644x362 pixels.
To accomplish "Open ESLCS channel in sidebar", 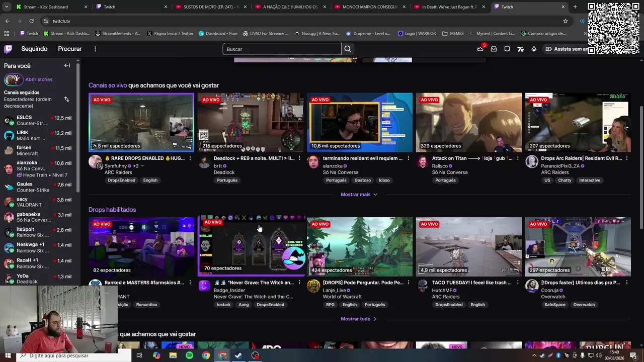I will (38, 120).
